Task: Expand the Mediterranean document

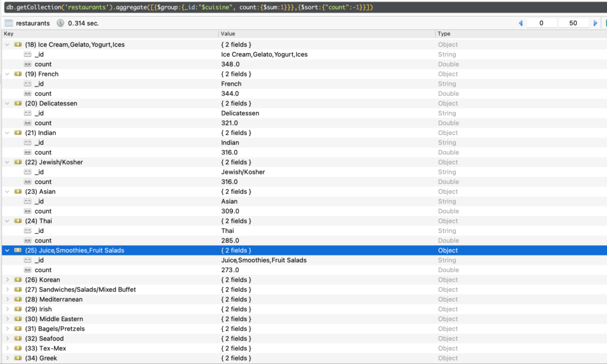Action: (7, 299)
